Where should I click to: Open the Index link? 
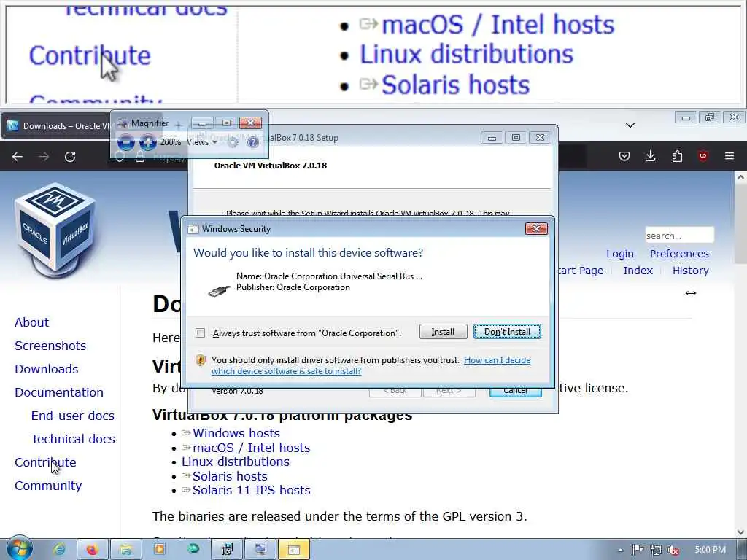638,271
